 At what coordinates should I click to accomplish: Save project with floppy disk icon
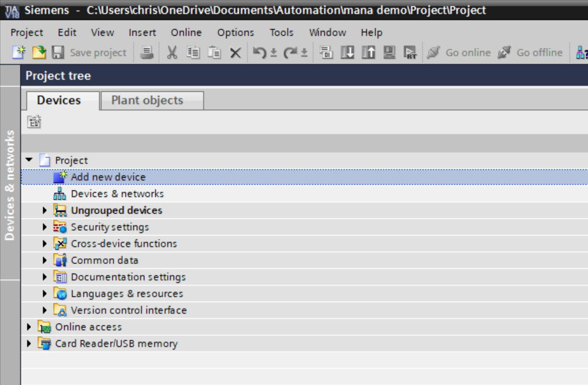tap(58, 52)
